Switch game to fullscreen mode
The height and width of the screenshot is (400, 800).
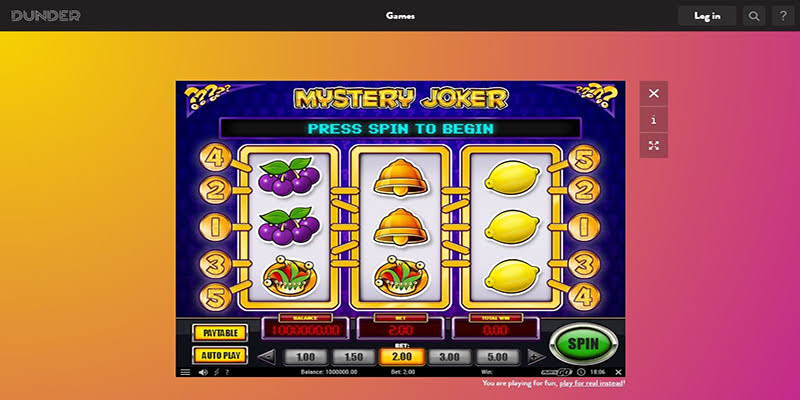[654, 145]
